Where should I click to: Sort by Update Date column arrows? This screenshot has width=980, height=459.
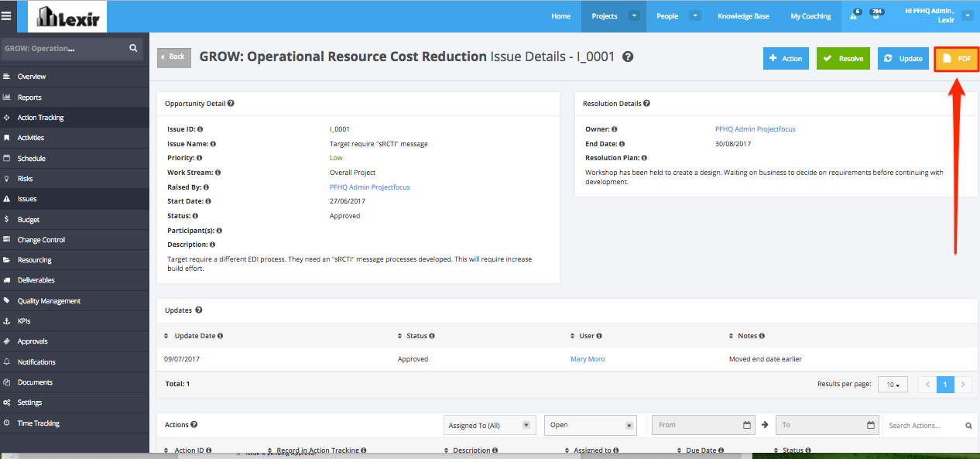(x=166, y=336)
